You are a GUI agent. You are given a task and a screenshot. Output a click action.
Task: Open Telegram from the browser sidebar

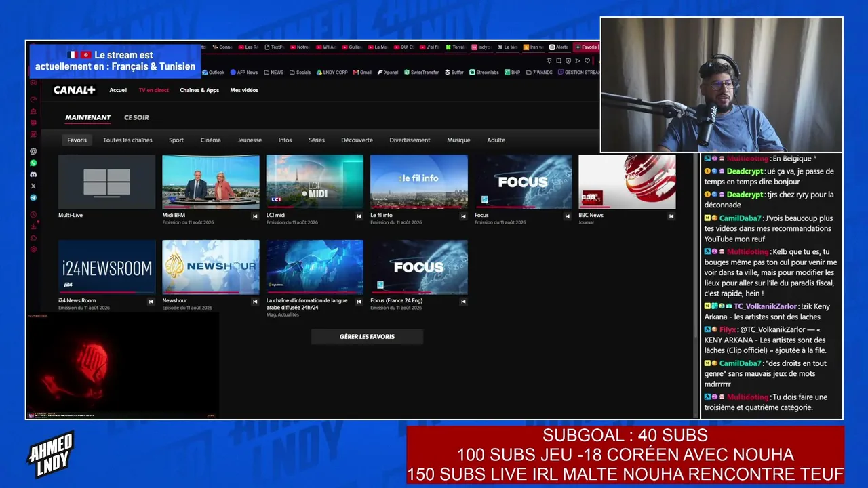[x=33, y=198]
